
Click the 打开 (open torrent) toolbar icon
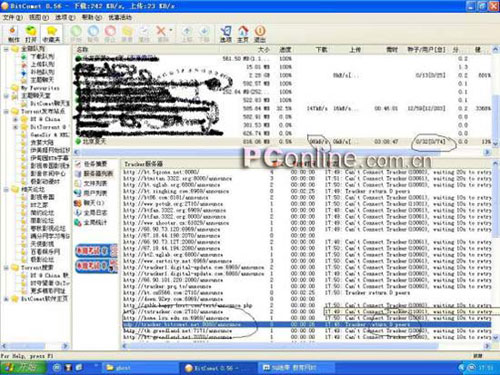click(31, 34)
